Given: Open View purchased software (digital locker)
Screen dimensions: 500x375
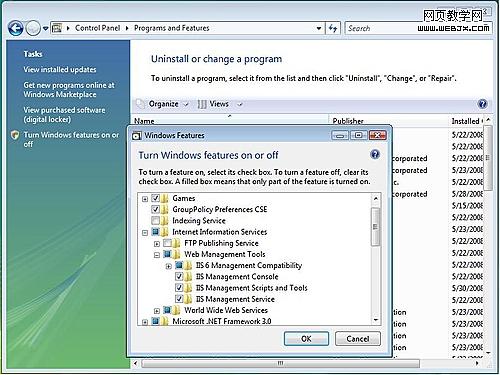Looking at the screenshot, I should click(64, 115).
